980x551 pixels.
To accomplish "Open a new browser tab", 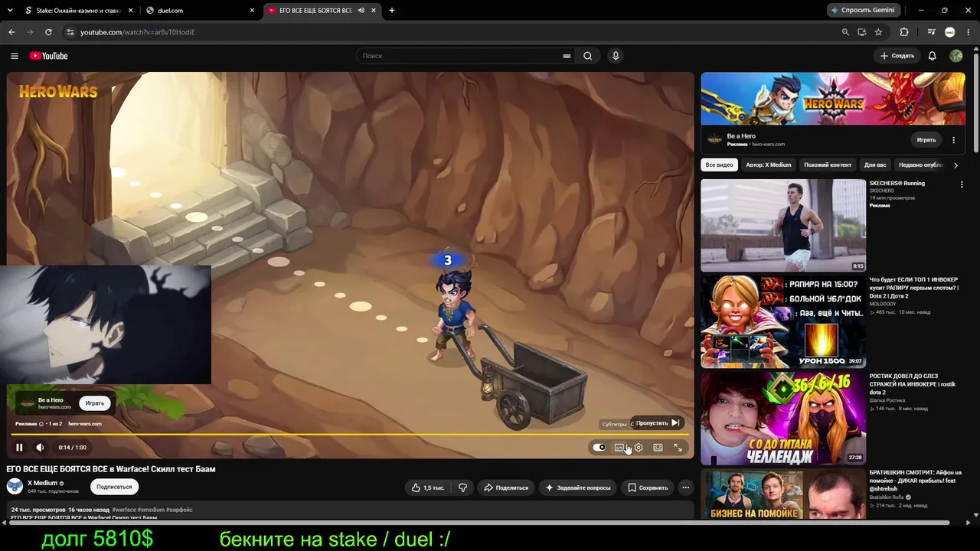I will point(392,11).
